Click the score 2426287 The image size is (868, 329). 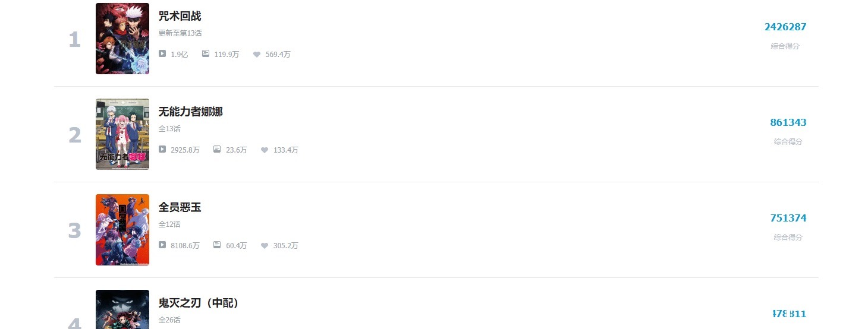[x=785, y=27]
